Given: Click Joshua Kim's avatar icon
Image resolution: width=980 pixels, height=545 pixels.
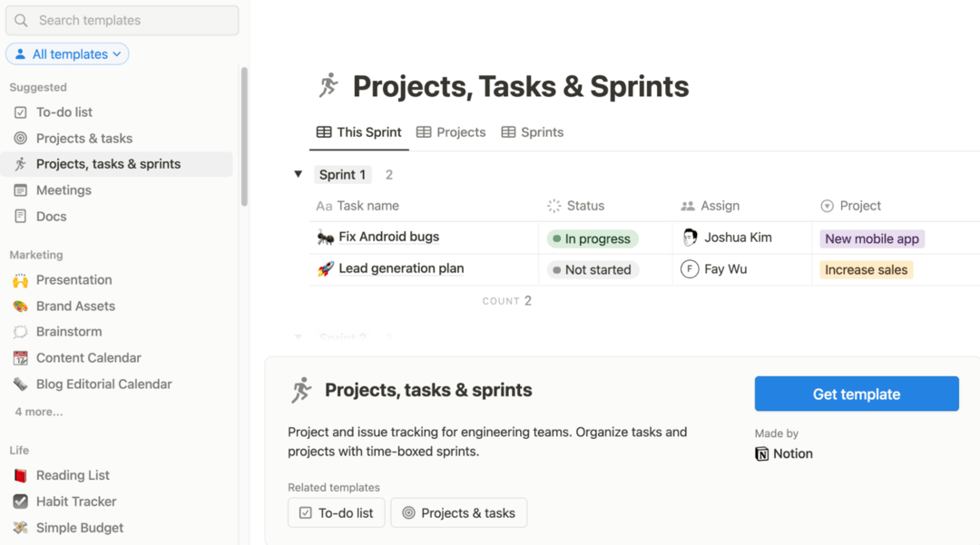Looking at the screenshot, I should click(690, 238).
